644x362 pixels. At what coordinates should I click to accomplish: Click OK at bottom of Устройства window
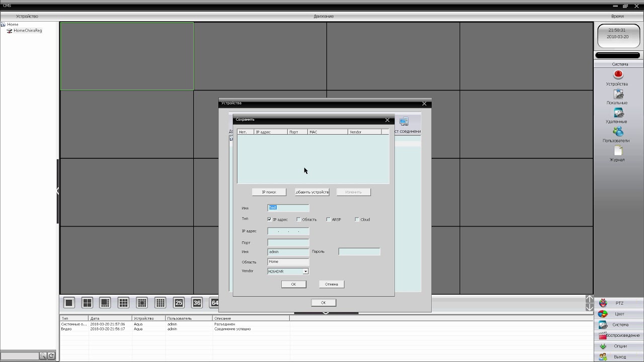point(323,303)
